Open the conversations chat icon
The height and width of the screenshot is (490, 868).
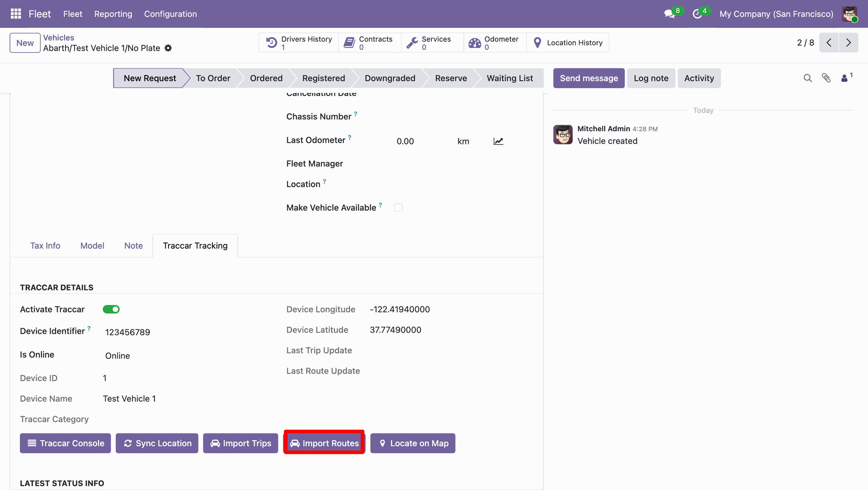(670, 14)
